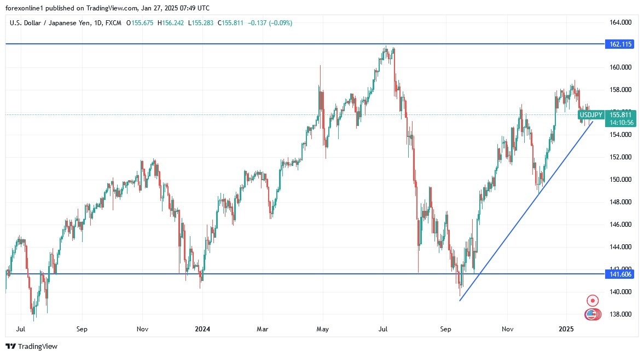Select the 2024 year label on time axis
The image size is (644, 356).
click(202, 329)
